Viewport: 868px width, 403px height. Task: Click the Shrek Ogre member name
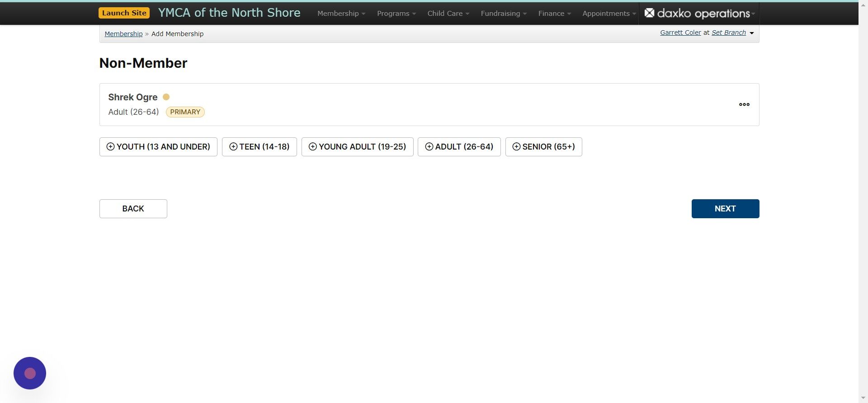[x=133, y=97]
